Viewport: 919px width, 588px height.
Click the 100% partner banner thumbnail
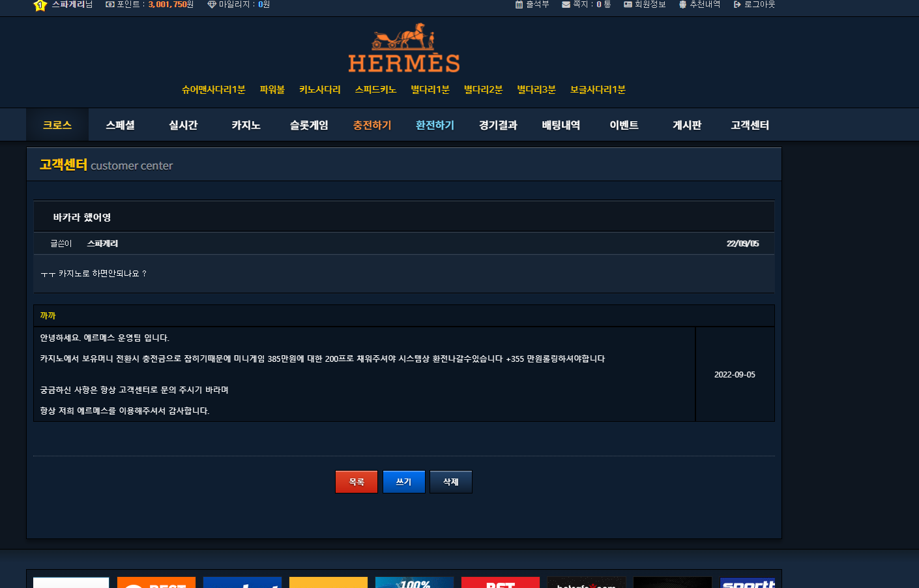pos(414,583)
